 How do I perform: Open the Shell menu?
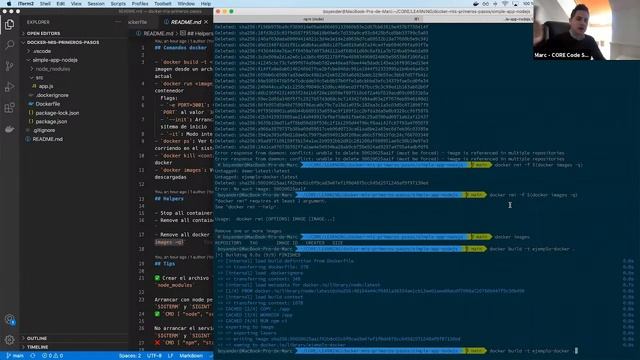(x=45, y=4)
